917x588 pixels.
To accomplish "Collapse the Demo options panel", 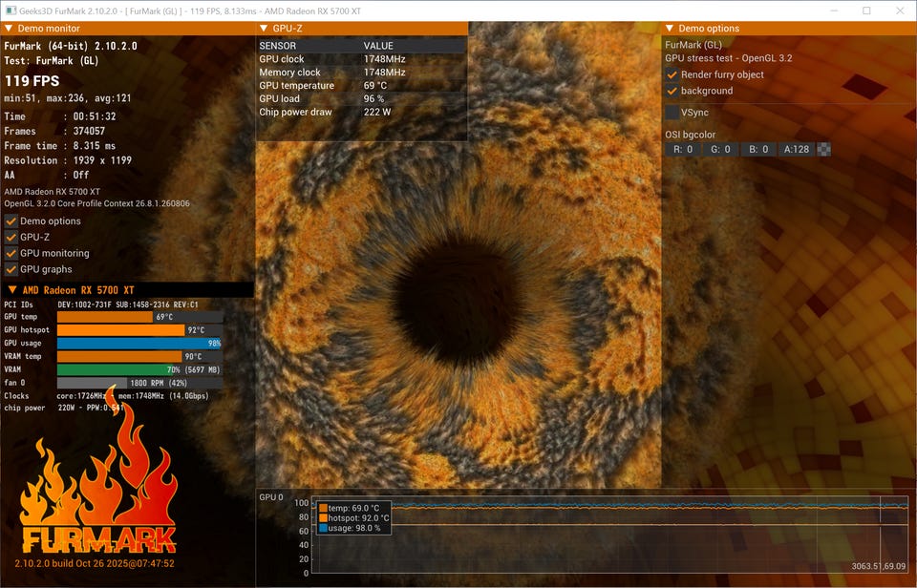I will click(x=670, y=28).
